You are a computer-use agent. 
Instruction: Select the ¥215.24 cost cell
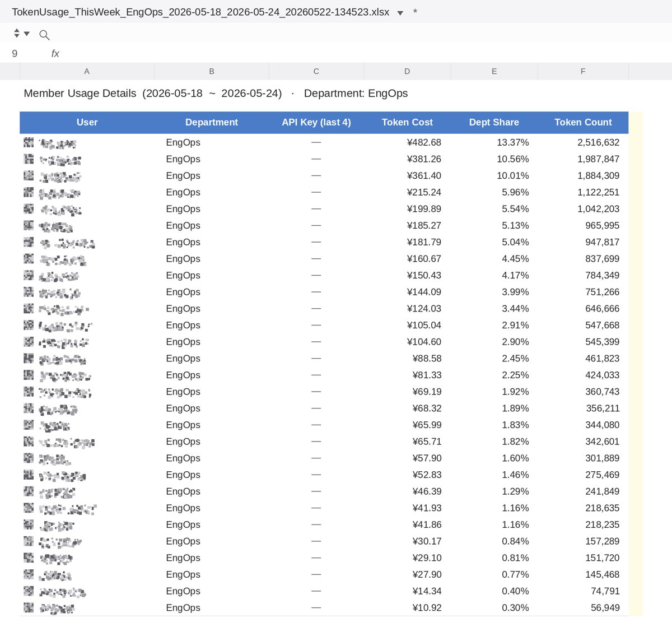pyautogui.click(x=407, y=192)
